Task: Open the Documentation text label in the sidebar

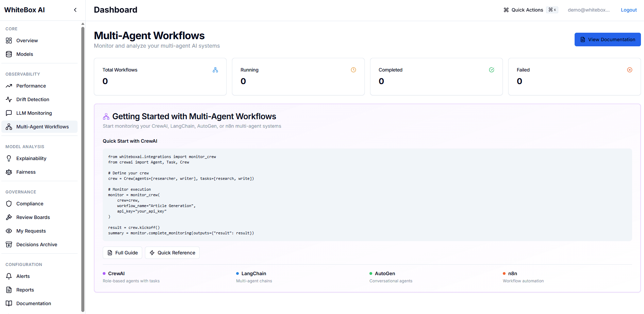Action: point(34,303)
